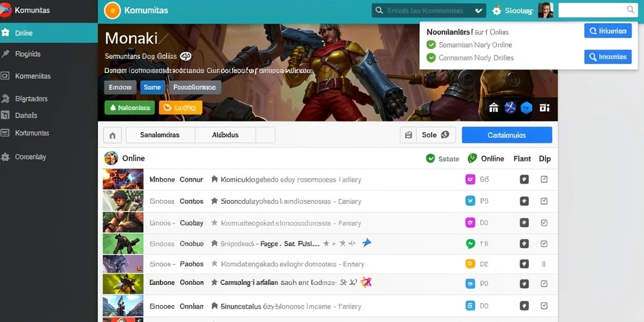This screenshot has width=644, height=322.
Task: Click the white search input in top right
Action: tap(598, 10)
